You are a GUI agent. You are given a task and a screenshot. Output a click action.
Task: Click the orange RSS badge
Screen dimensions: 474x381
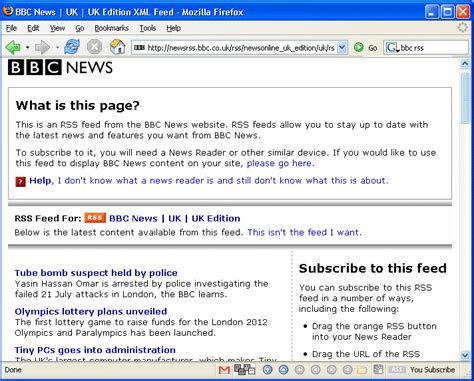95,218
